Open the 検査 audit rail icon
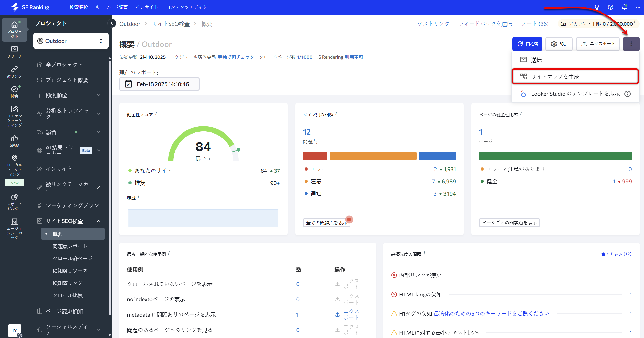The width and height of the screenshot is (644, 338). (x=15, y=92)
